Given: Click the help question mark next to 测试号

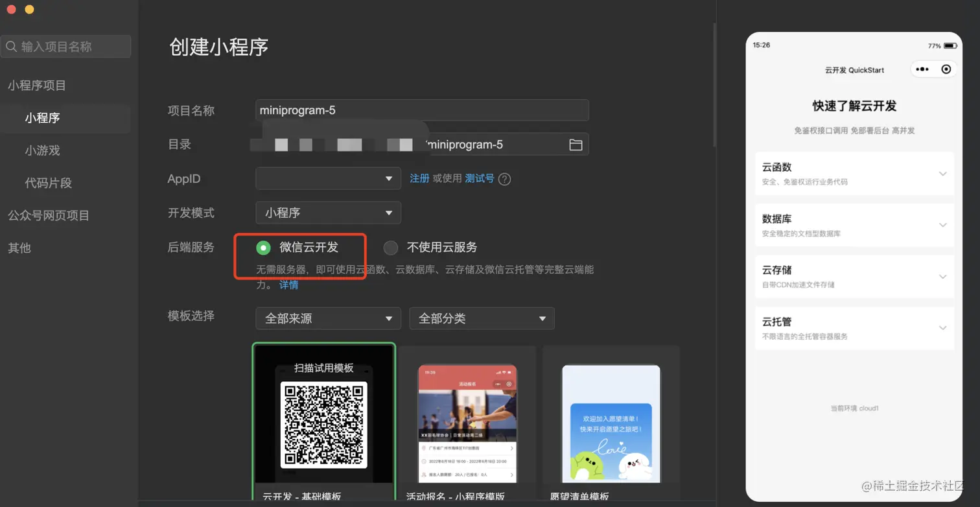Looking at the screenshot, I should (504, 179).
